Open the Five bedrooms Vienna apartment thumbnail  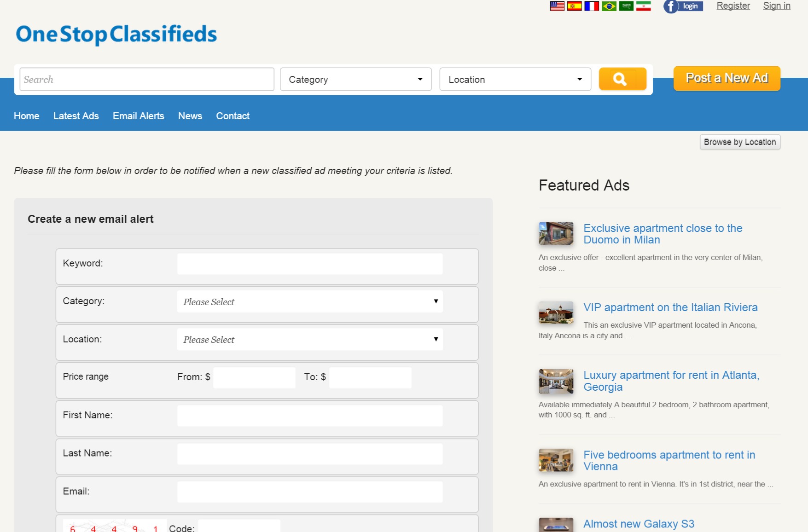(x=555, y=460)
